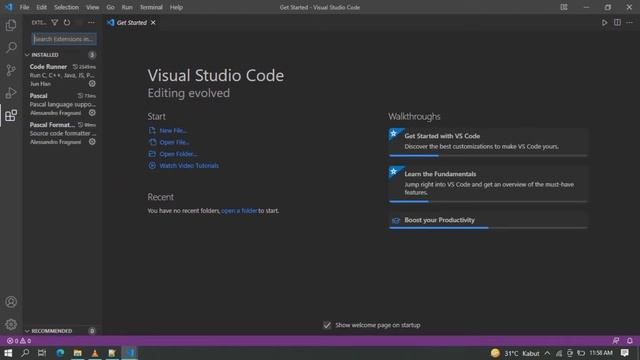
Task: Click the Open File link
Action: pyautogui.click(x=174, y=142)
